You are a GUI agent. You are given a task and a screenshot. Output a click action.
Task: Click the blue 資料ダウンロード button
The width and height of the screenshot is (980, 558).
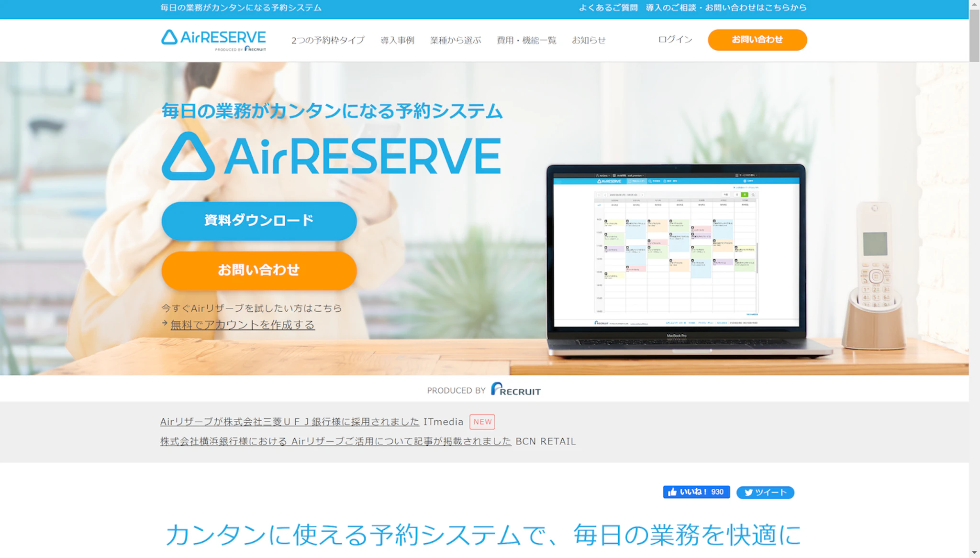pyautogui.click(x=259, y=220)
